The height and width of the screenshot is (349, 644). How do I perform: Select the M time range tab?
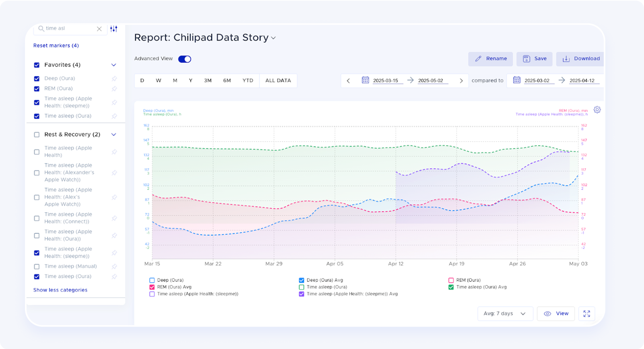pyautogui.click(x=175, y=81)
